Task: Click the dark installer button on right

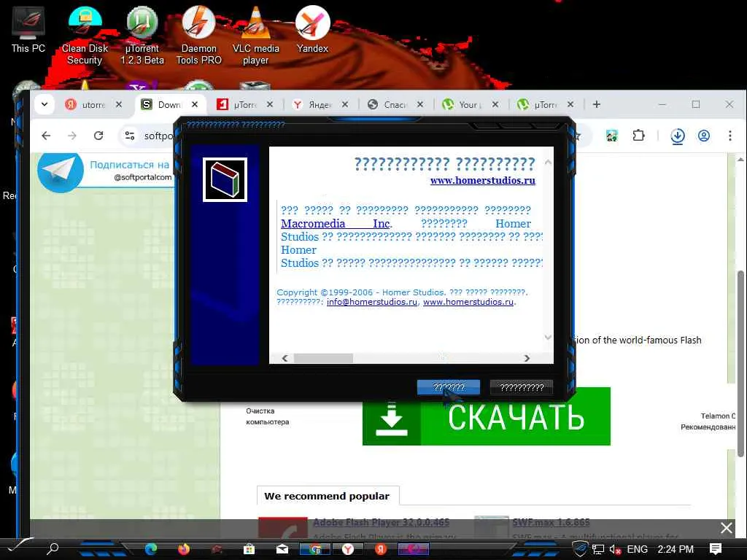Action: (522, 387)
